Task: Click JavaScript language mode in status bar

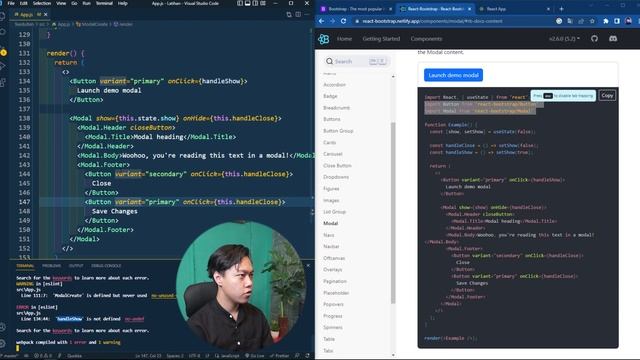Action: (227, 356)
